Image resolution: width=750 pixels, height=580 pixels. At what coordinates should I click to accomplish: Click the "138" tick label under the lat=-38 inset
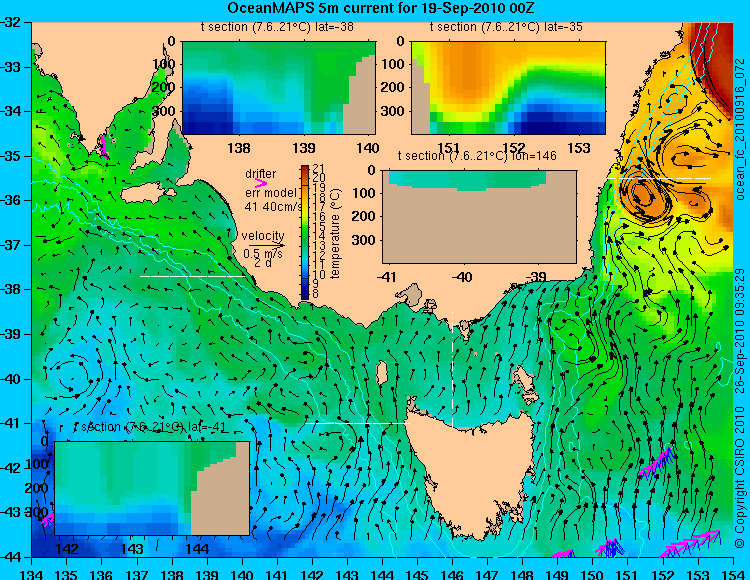(x=239, y=148)
